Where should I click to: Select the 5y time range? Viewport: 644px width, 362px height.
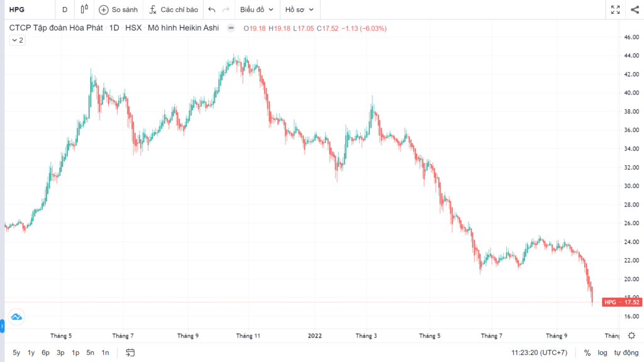point(16,353)
